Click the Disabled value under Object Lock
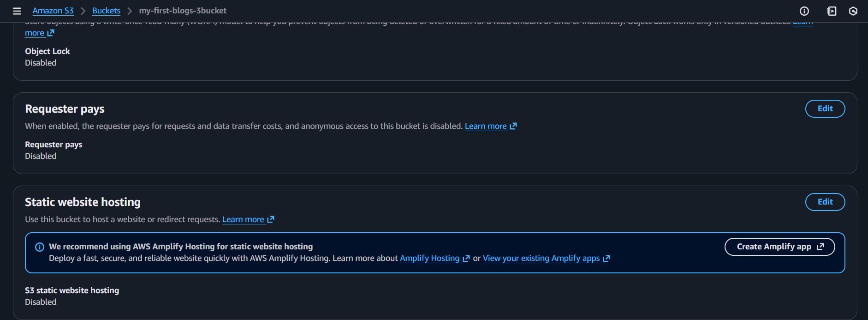Viewport: 868px width, 320px height. [41, 63]
